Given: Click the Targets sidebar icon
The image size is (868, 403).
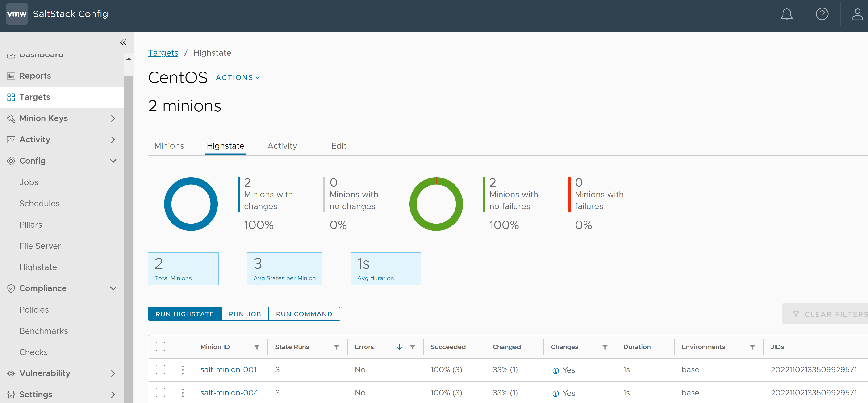Looking at the screenshot, I should [11, 97].
